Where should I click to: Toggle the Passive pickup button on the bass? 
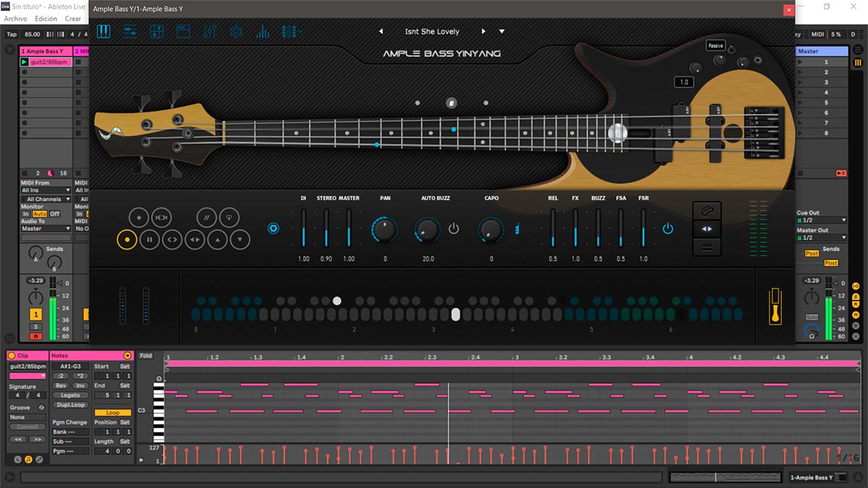click(715, 46)
